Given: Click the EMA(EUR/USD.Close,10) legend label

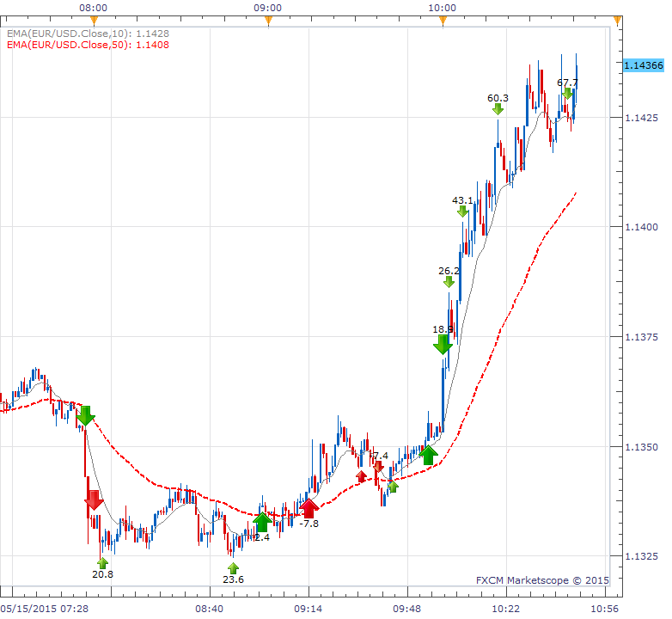Looking at the screenshot, I should [88, 34].
